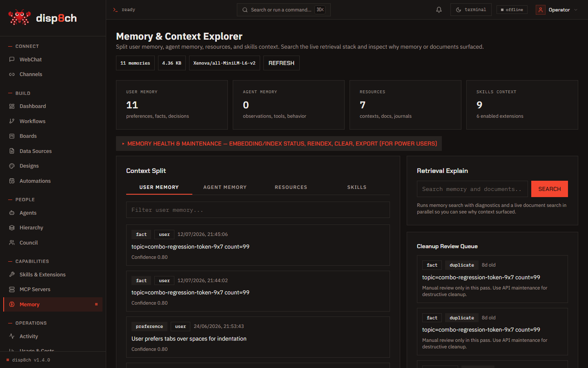The height and width of the screenshot is (368, 588).
Task: Open MCP Servers icon
Action: pyautogui.click(x=12, y=289)
